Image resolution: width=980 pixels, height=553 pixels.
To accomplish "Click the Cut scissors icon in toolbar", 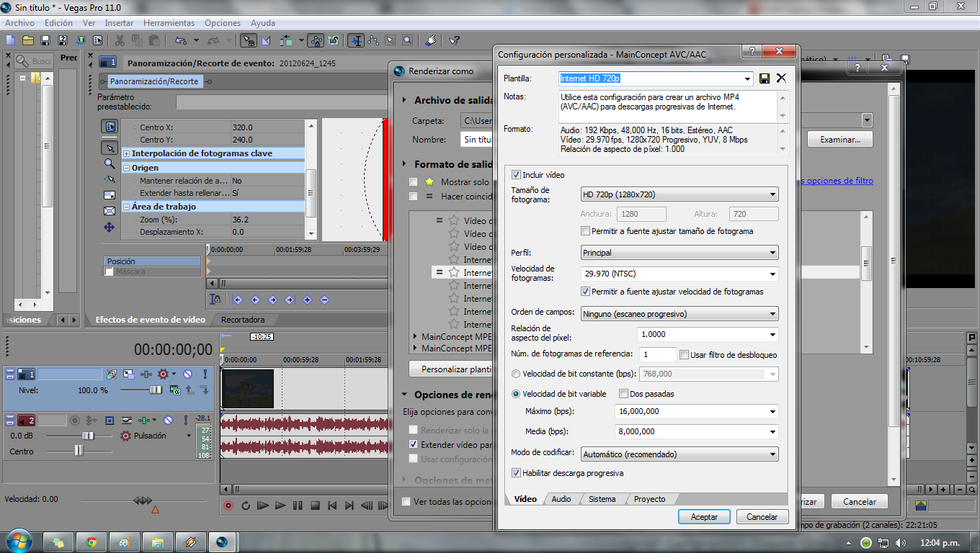I will (x=120, y=40).
